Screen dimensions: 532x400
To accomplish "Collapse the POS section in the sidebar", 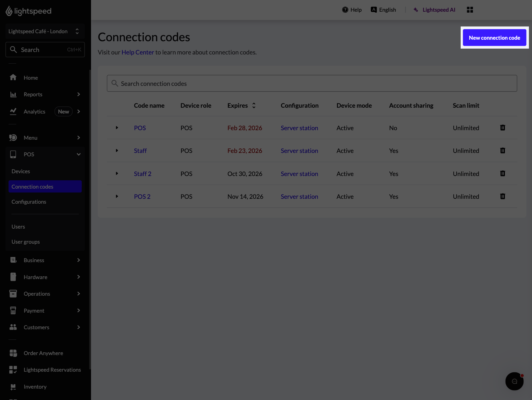I will (x=78, y=154).
